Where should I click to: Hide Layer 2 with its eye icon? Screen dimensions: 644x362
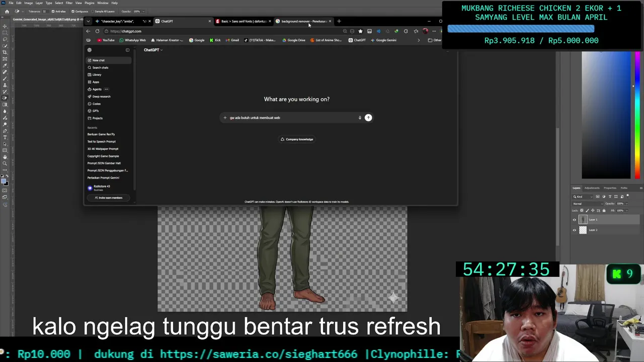tap(575, 230)
